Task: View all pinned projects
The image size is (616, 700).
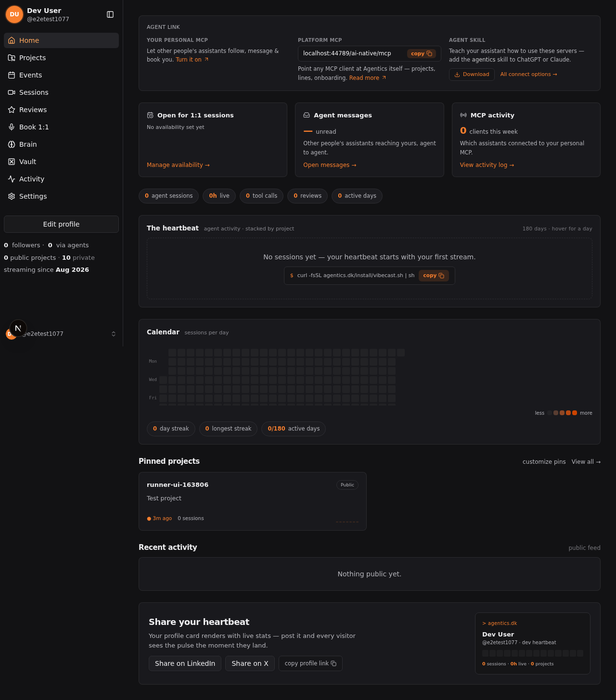Action: 586,462
